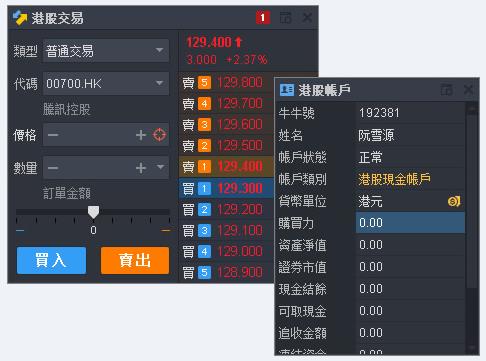Click the 證券市值 value row
This screenshot has width=486, height=361.
click(x=410, y=267)
